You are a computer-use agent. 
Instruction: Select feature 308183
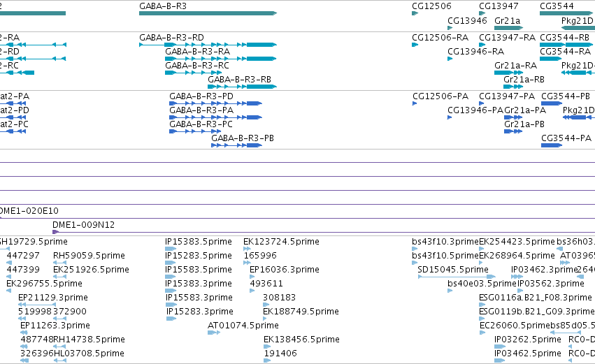pyautogui.click(x=279, y=298)
